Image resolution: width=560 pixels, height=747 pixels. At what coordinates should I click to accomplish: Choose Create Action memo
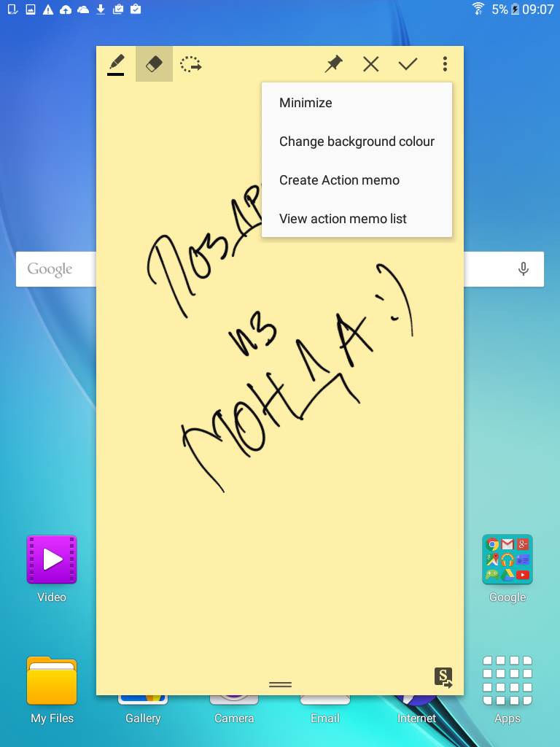[x=339, y=180]
